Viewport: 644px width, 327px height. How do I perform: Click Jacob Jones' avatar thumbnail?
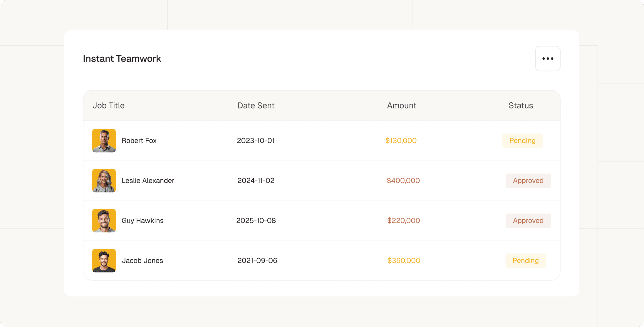[x=104, y=261]
